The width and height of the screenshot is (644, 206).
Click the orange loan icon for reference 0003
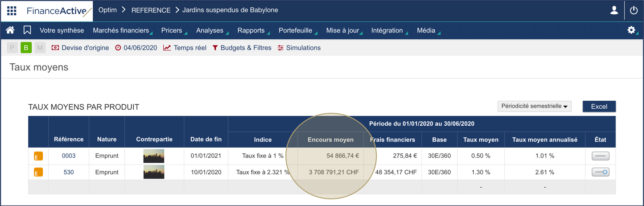click(38, 156)
